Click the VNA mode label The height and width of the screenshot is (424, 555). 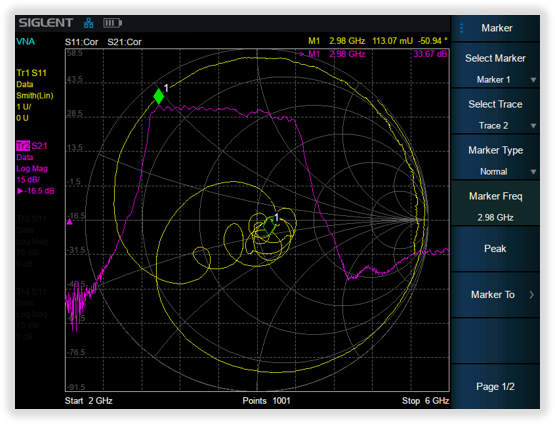25,41
